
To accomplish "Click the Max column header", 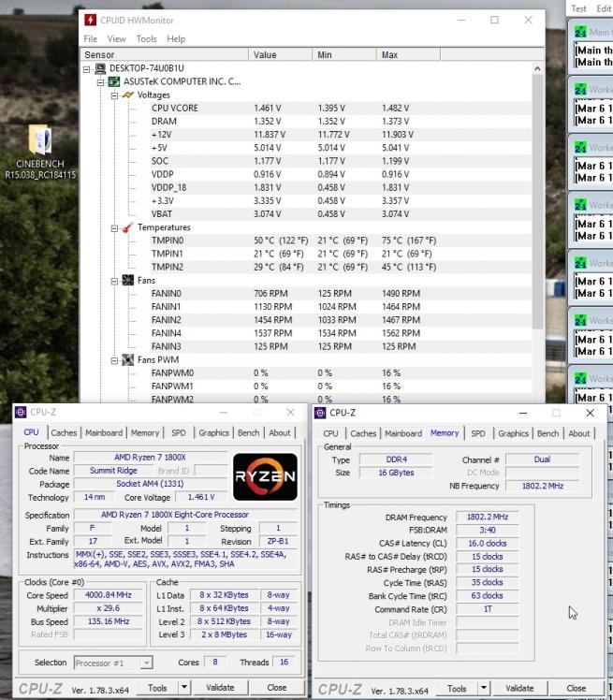I will (x=408, y=54).
